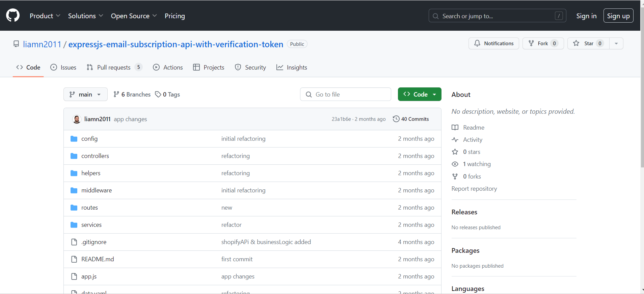
Task: Click the services folder icon
Action: point(74,225)
